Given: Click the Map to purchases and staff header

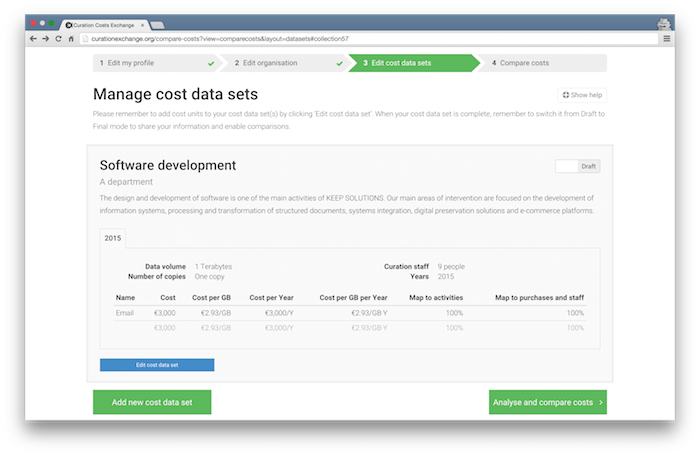Looking at the screenshot, I should pos(539,297).
